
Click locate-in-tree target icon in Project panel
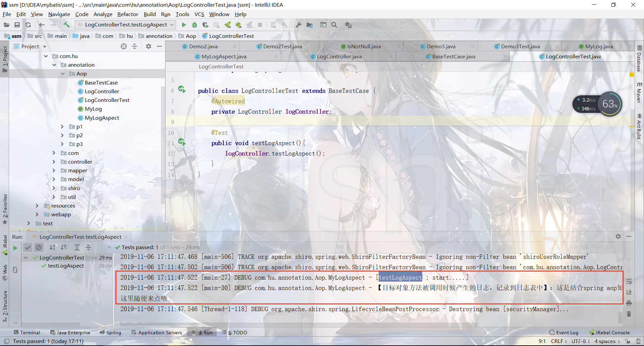coord(124,46)
